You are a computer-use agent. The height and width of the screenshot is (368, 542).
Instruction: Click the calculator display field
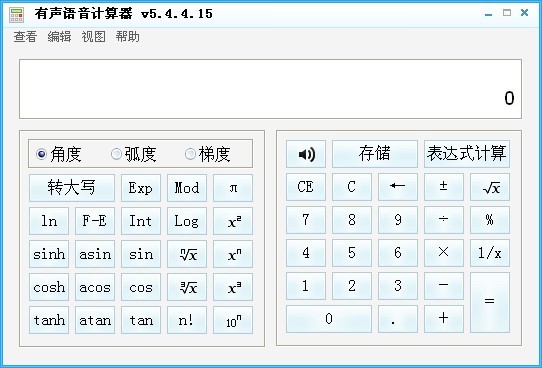coord(270,89)
